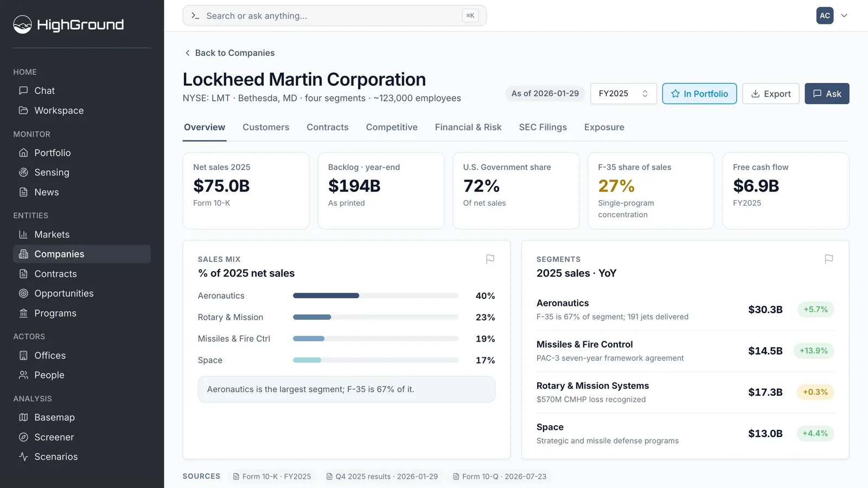Go to Portfolio in Monitor section

pos(82,153)
